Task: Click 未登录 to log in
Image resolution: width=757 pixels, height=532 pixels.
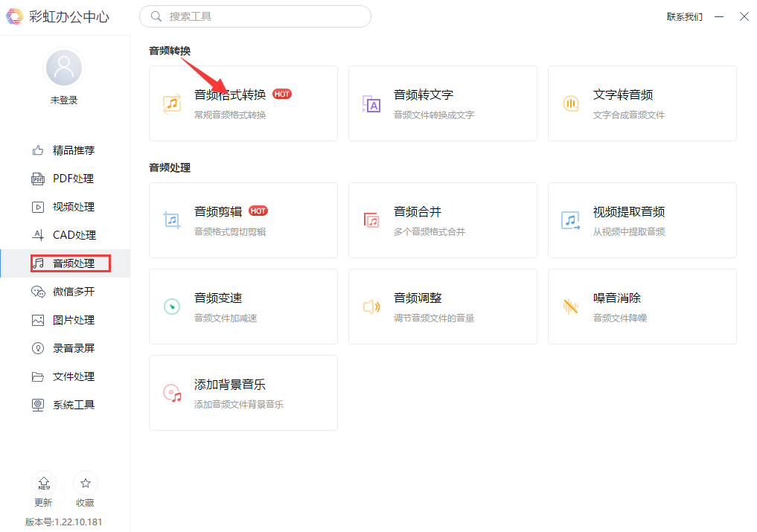Action: pyautogui.click(x=64, y=100)
